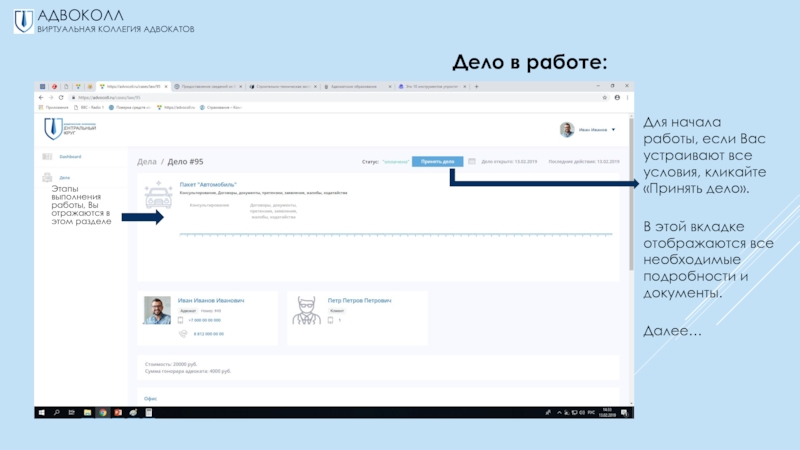Click the Windows Start button
This screenshot has height=450, width=800.
tap(41, 412)
